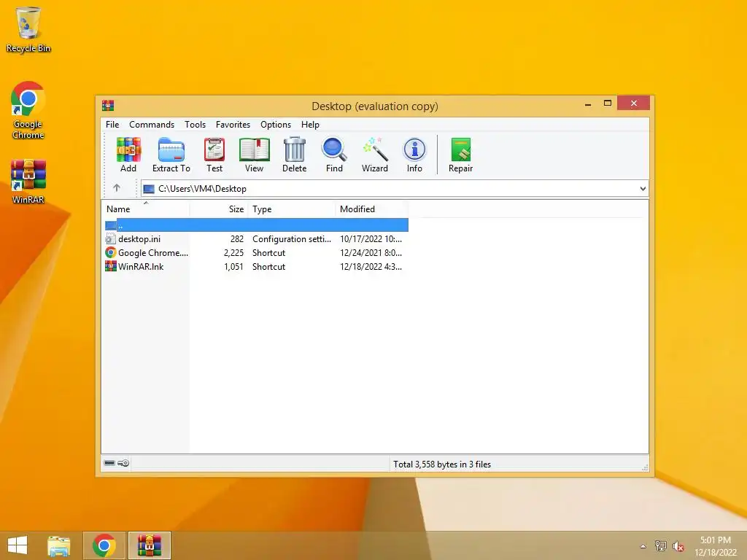Open the Tools menu
This screenshot has height=560, width=747.
click(195, 124)
